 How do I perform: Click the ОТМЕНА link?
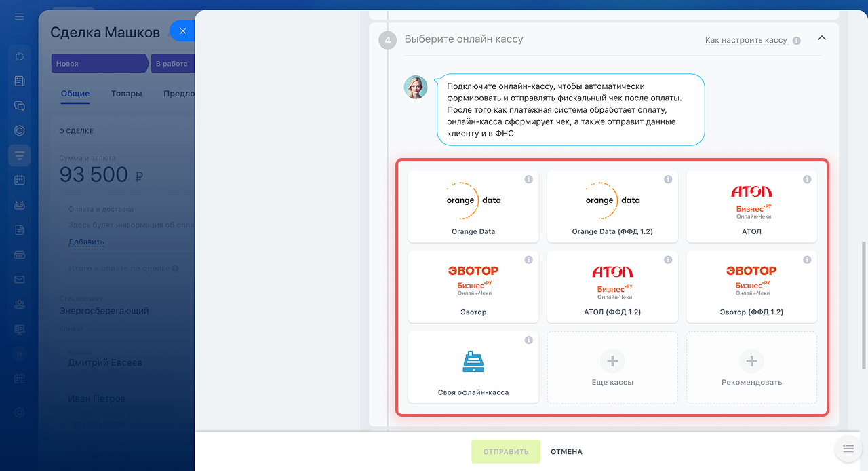(566, 452)
